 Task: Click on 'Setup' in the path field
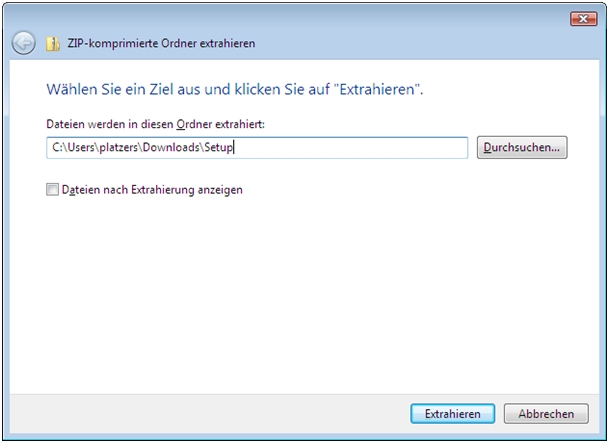tap(218, 147)
